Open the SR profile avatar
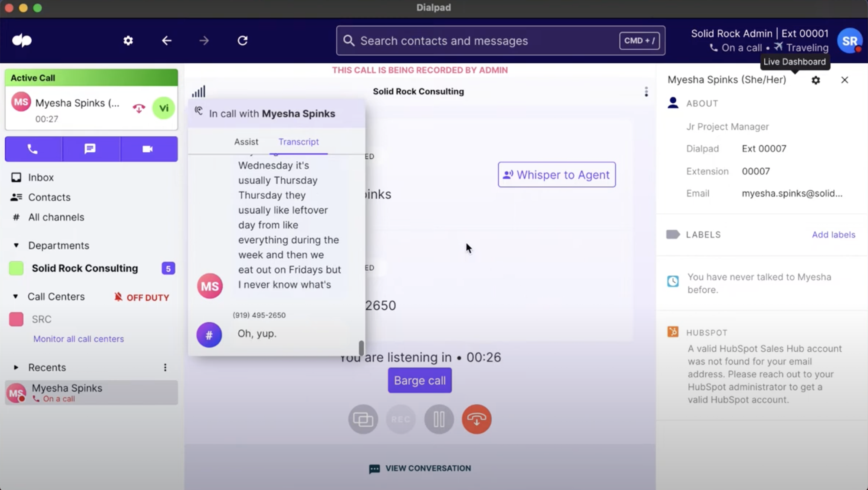 pos(850,41)
